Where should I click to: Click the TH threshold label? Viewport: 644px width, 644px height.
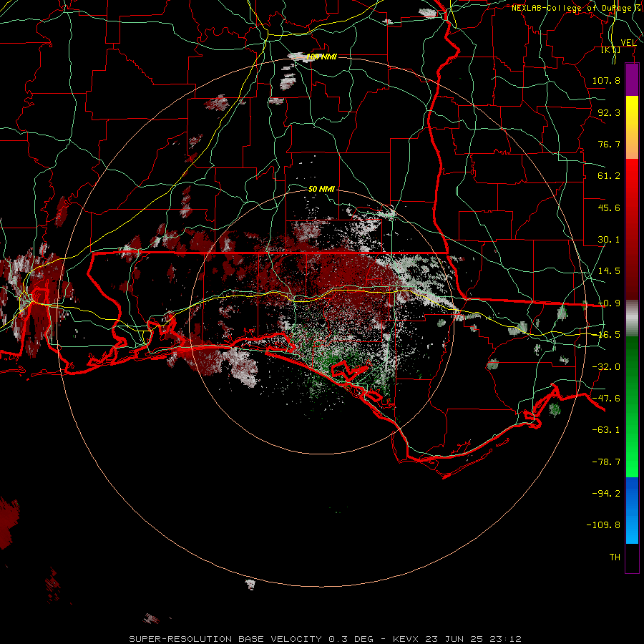[x=615, y=557]
